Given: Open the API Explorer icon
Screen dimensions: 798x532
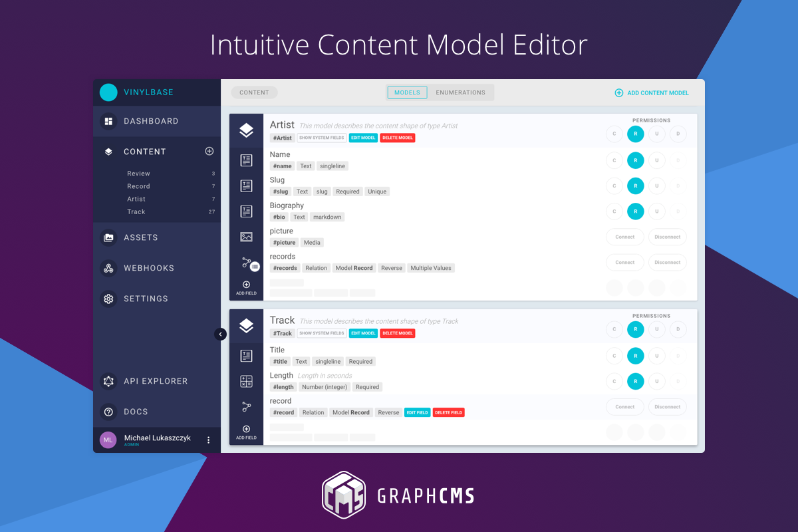Looking at the screenshot, I should tap(108, 381).
